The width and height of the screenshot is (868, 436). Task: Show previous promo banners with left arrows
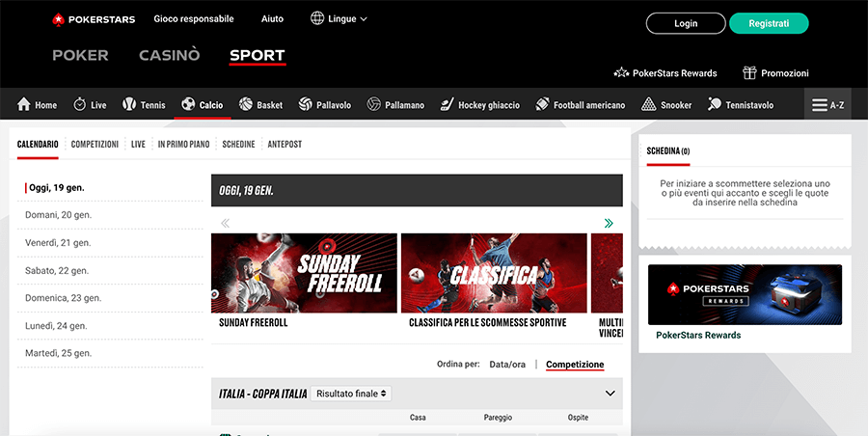[x=226, y=223]
